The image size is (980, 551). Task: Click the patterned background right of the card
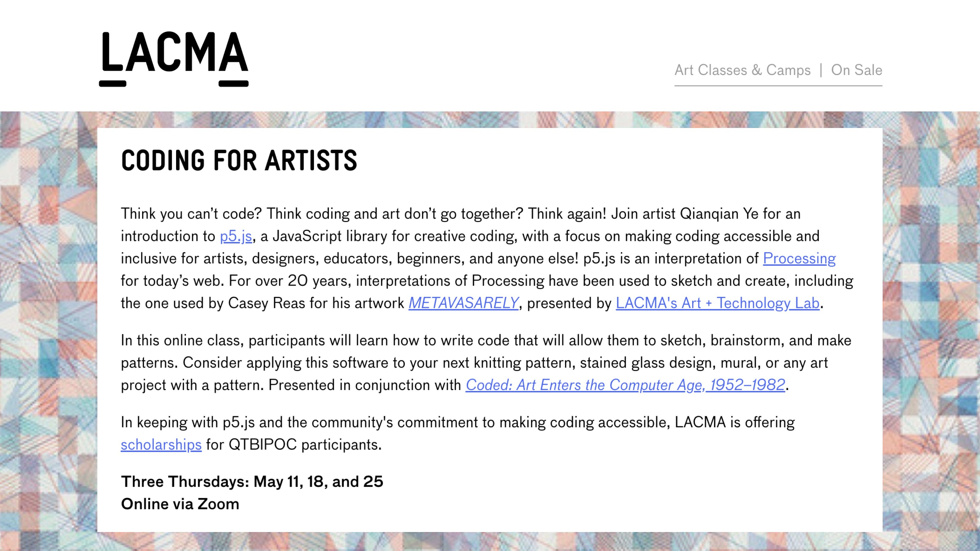(x=931, y=331)
